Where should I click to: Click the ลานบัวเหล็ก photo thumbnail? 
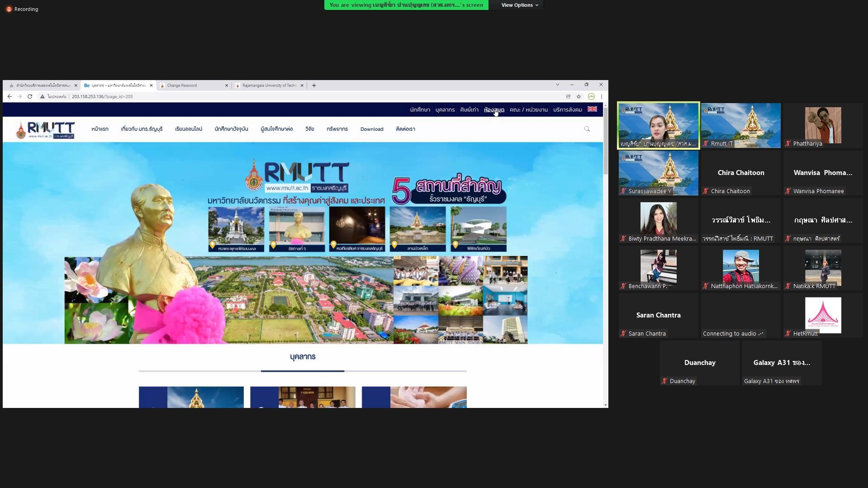pos(418,229)
